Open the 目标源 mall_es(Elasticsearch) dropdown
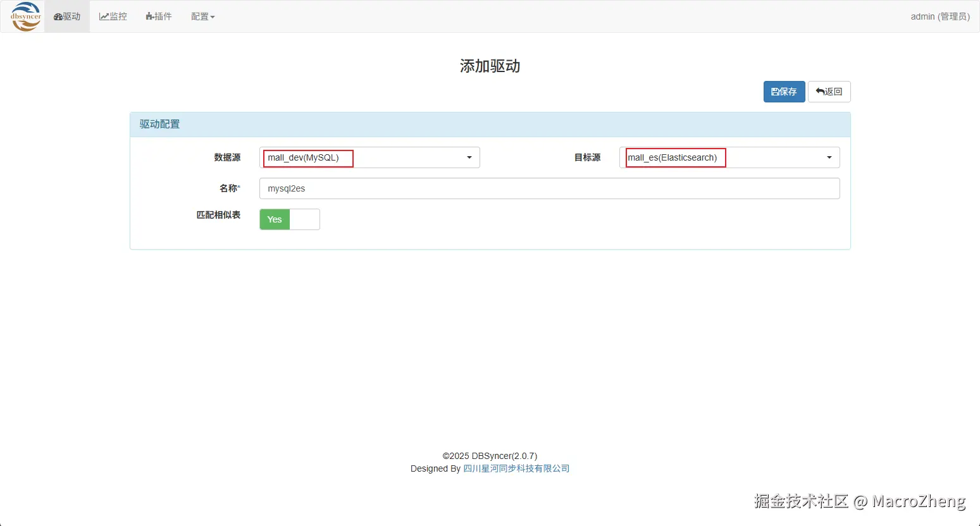 point(729,157)
